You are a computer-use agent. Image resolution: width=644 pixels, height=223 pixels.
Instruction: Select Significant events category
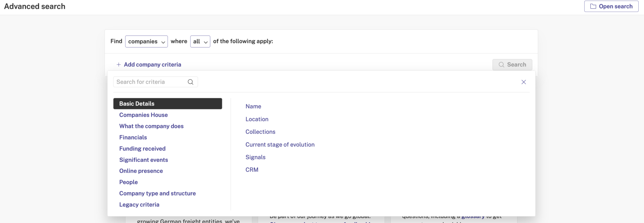143,160
